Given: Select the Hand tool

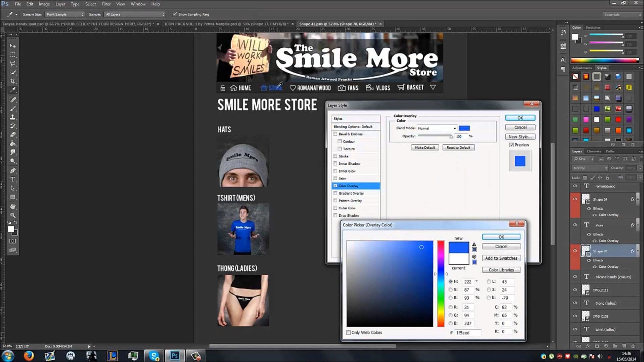Looking at the screenshot, I should click(12, 206).
